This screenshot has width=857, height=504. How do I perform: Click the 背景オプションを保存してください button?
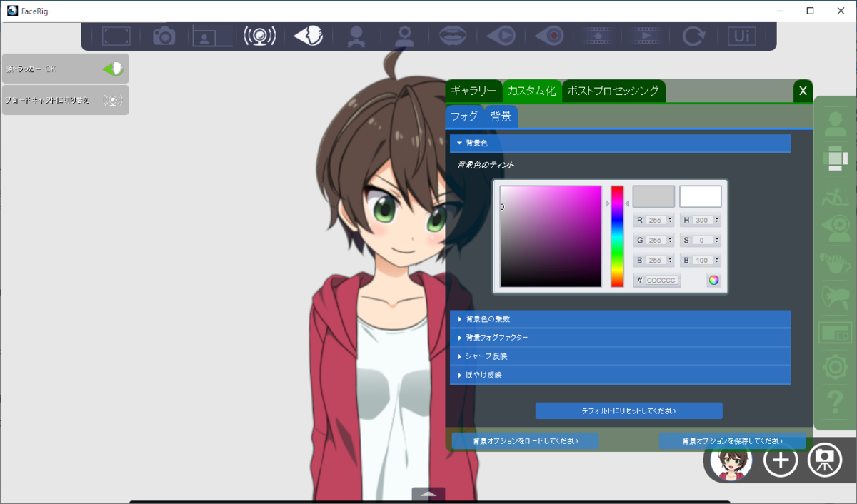(x=732, y=441)
